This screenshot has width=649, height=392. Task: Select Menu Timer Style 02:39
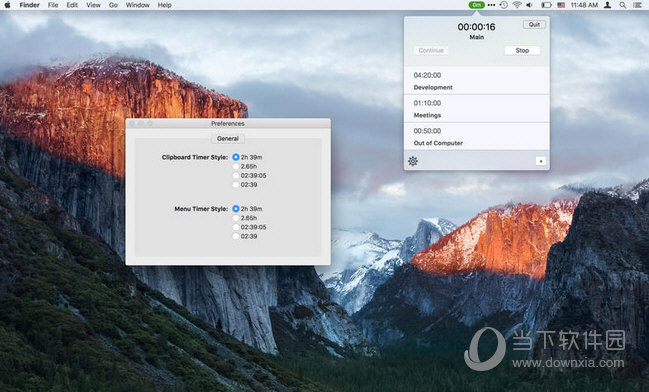point(236,236)
